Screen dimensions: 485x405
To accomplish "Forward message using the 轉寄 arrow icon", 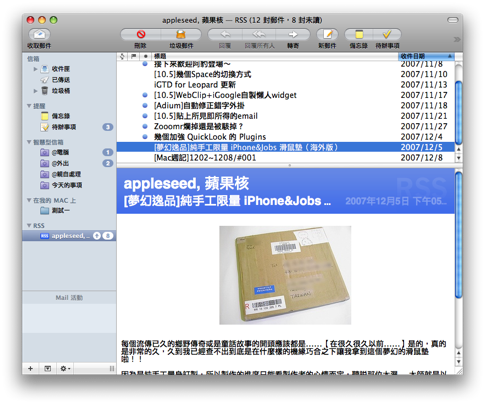I will [x=293, y=34].
